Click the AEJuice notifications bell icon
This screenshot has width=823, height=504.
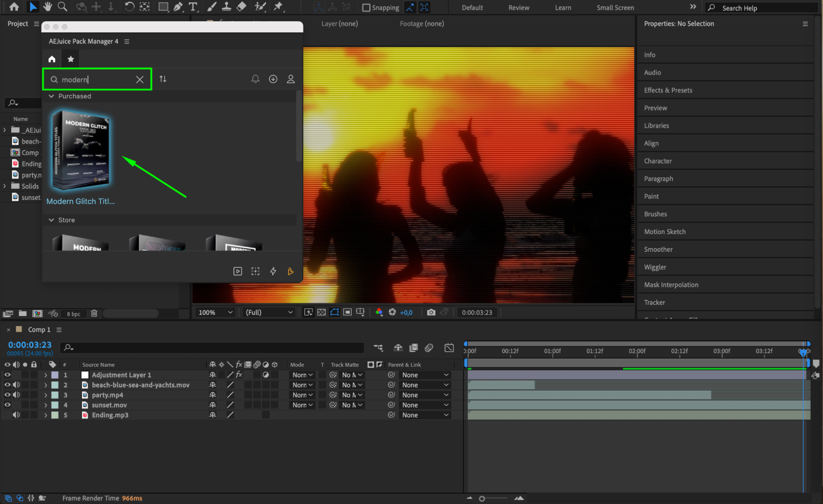click(x=255, y=79)
